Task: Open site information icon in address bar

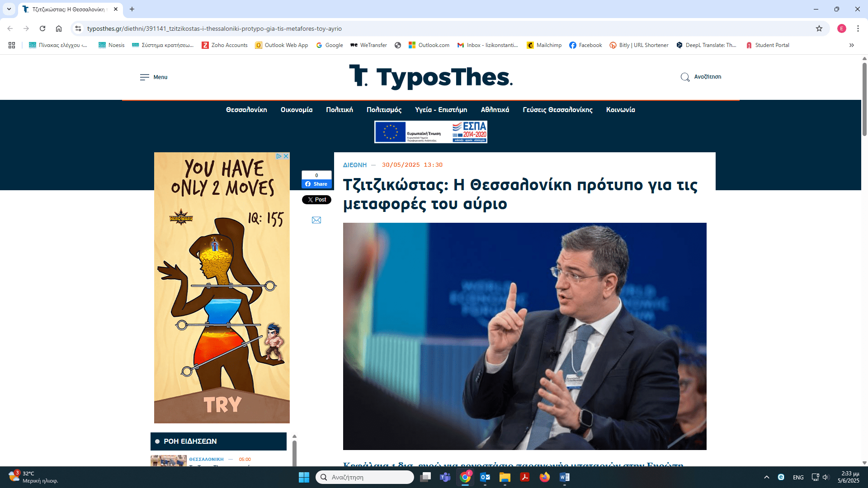Action: (78, 28)
